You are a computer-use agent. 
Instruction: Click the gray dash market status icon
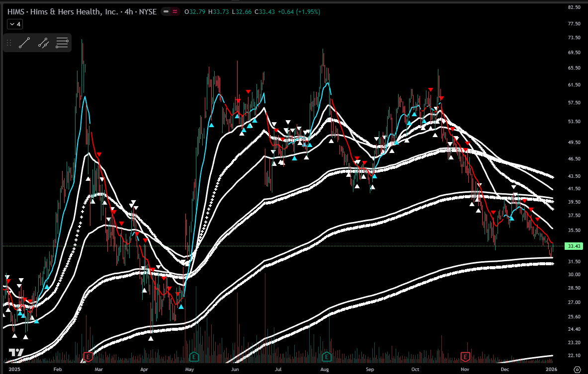[166, 11]
